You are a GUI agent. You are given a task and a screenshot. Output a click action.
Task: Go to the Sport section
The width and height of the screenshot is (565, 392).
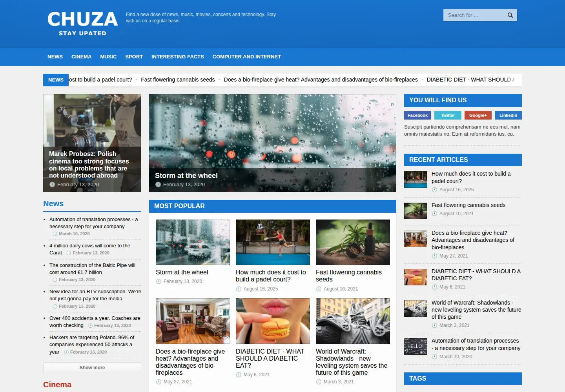coord(134,57)
